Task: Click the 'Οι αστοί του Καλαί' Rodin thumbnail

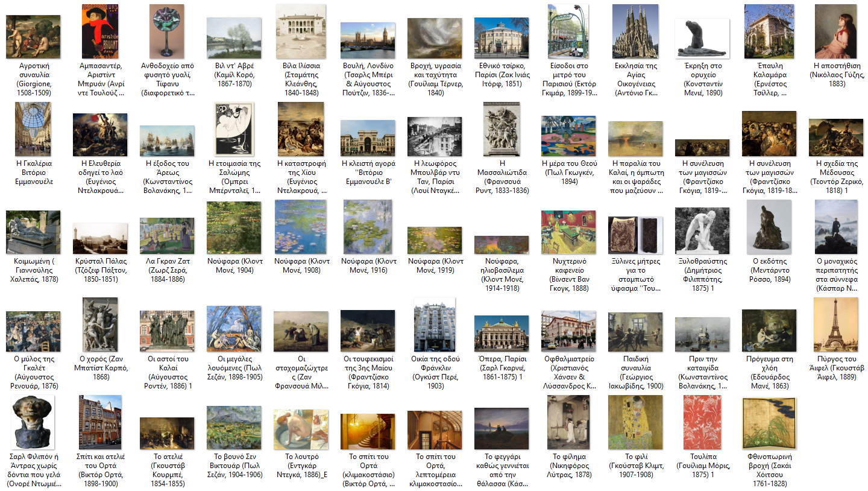Action: point(168,331)
